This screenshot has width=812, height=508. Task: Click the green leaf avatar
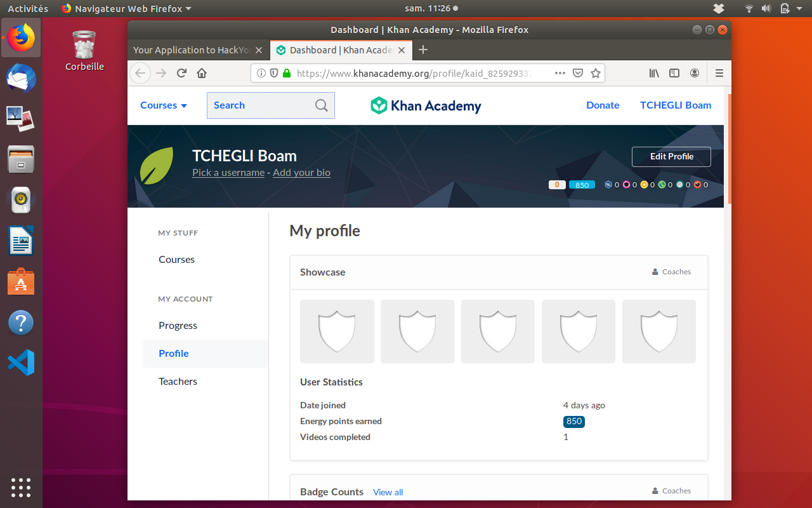point(157,166)
